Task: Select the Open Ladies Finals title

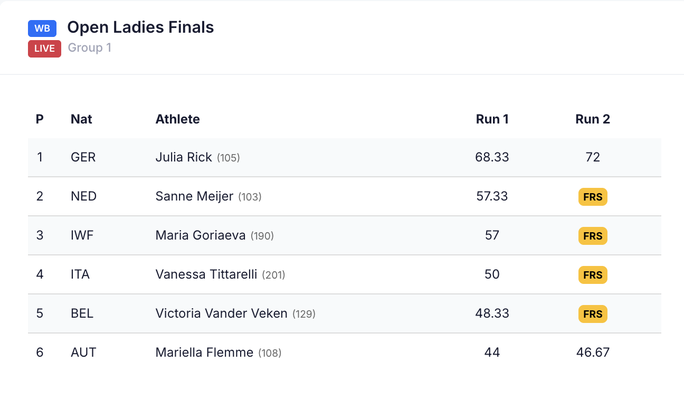Action: 140,27
